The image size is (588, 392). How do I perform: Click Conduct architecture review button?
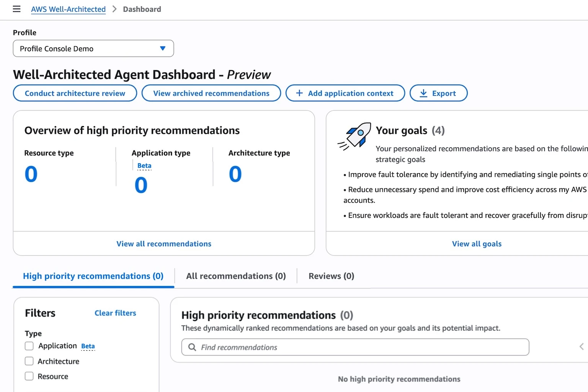click(x=75, y=93)
